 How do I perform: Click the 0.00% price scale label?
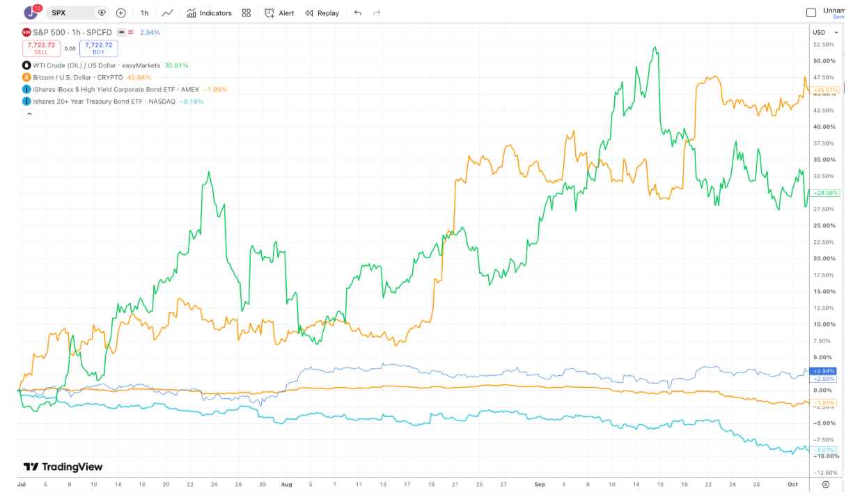point(824,391)
